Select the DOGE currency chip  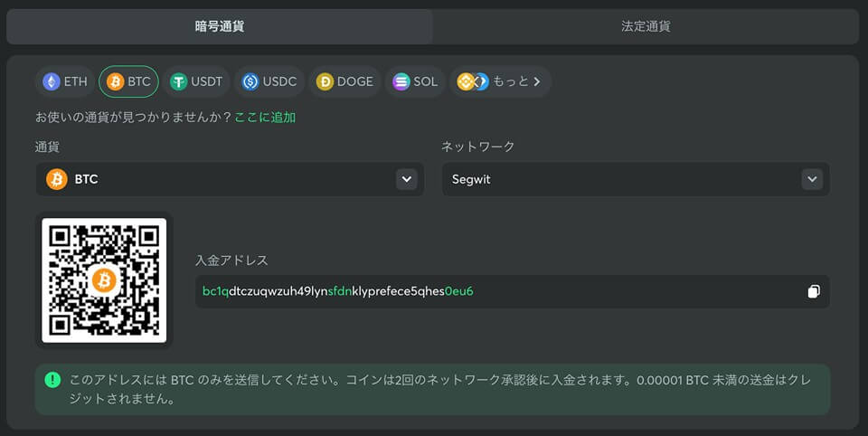point(344,81)
